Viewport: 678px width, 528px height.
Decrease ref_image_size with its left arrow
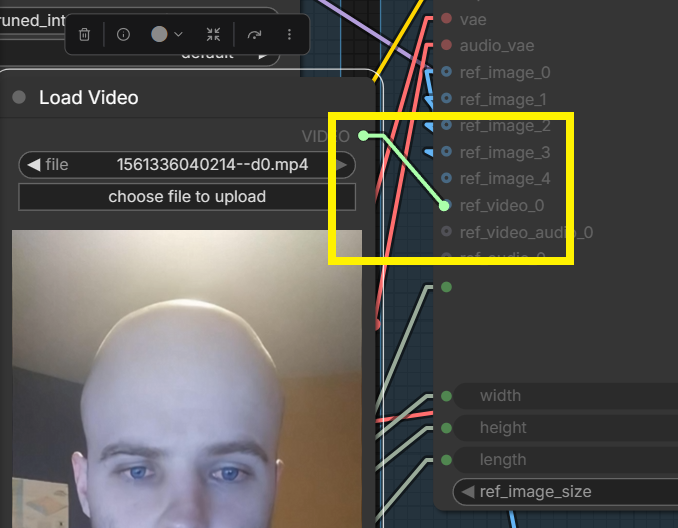(467, 492)
